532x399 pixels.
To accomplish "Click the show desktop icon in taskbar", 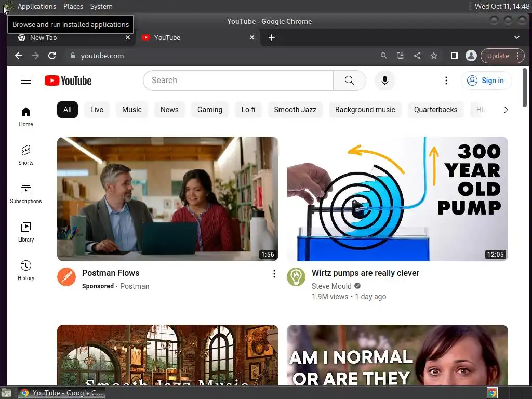I will coord(6,393).
